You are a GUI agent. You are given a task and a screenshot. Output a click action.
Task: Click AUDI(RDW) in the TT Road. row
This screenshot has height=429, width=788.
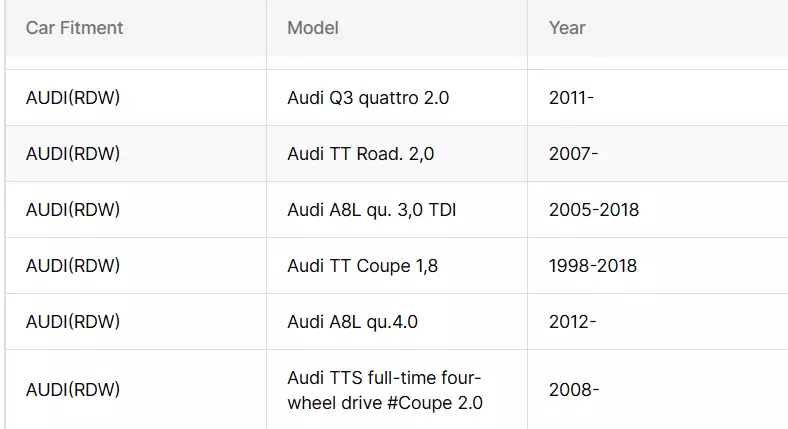click(x=73, y=154)
